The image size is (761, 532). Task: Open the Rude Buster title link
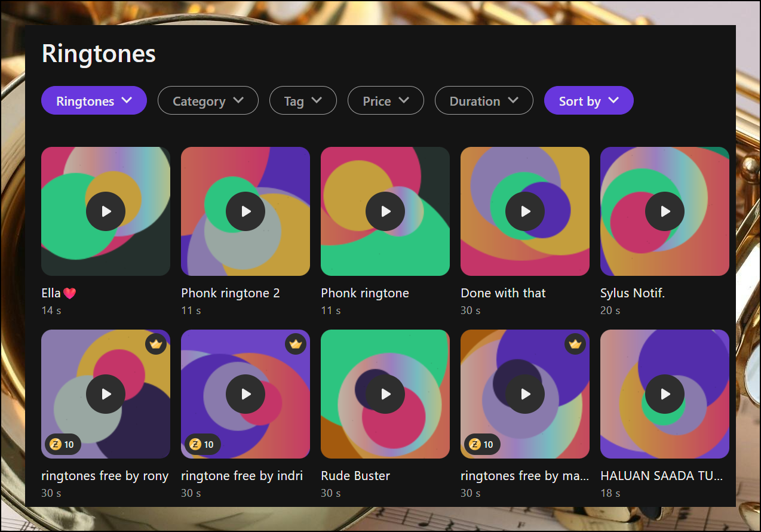point(355,476)
